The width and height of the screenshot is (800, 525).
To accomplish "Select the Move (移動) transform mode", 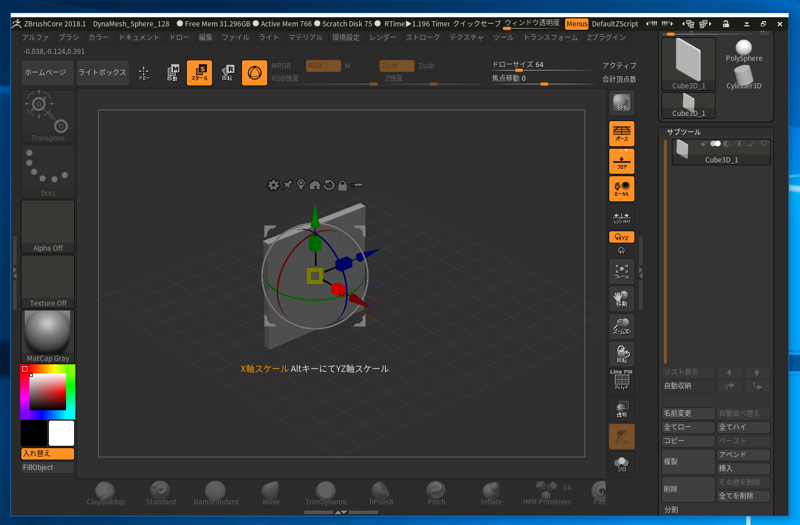I will click(172, 72).
